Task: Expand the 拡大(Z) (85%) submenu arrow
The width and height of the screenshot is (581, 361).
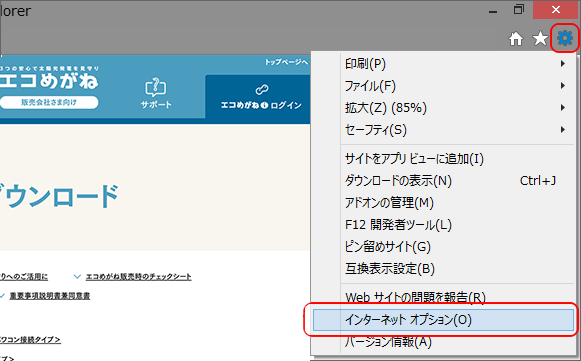Action: tap(563, 107)
